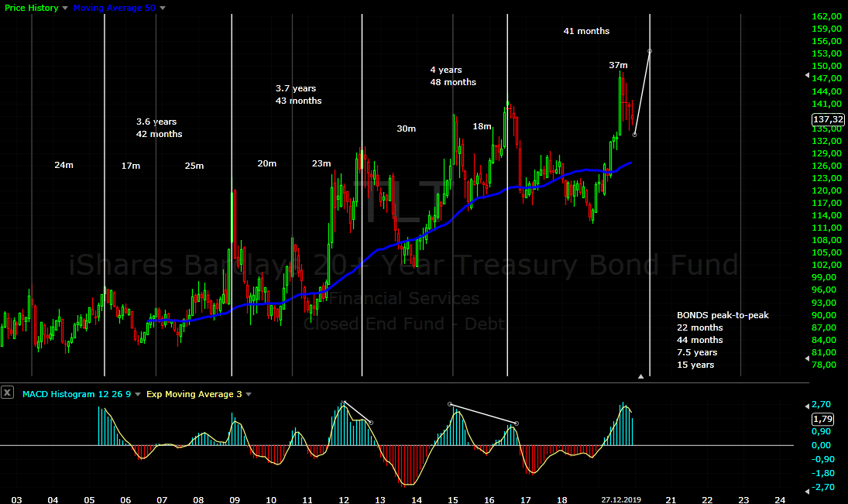Expand the Moving Average 50 options
The height and width of the screenshot is (504, 848).
pos(162,7)
